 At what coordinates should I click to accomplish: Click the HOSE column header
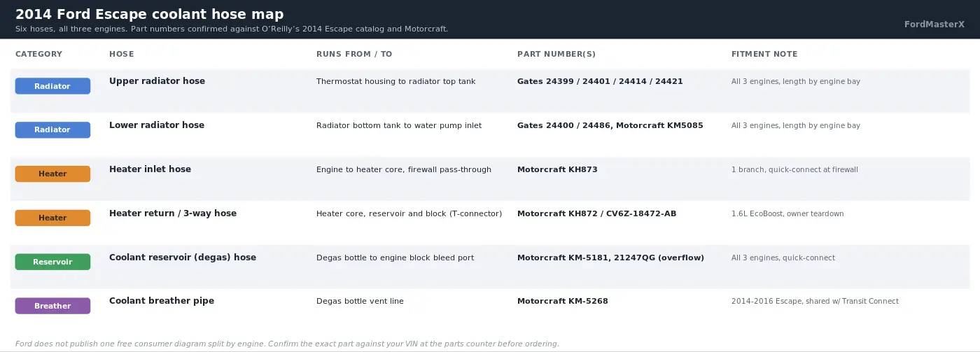[x=122, y=54]
